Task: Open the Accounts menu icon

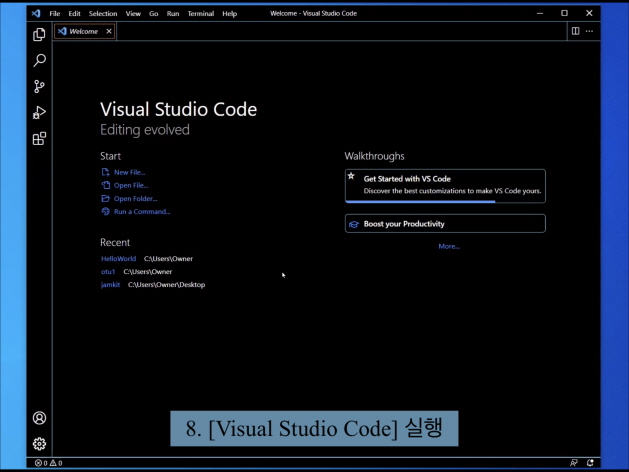Action: coord(39,418)
